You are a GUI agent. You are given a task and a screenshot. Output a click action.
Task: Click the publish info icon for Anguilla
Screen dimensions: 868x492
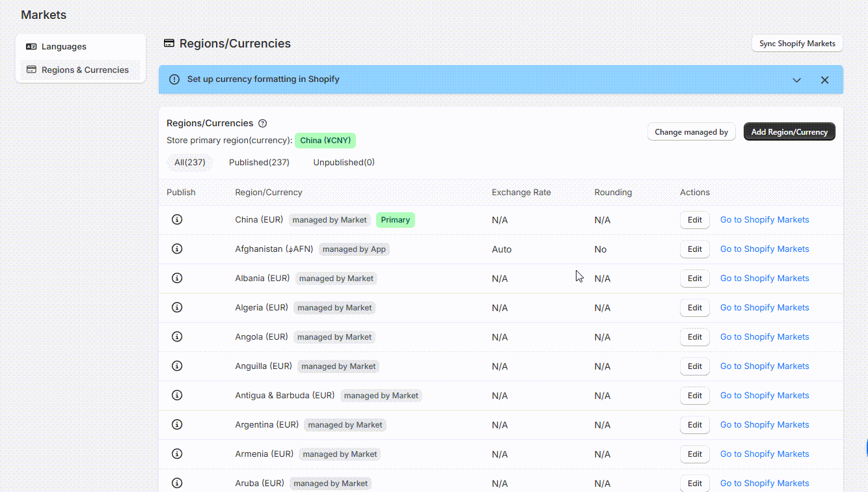click(176, 366)
